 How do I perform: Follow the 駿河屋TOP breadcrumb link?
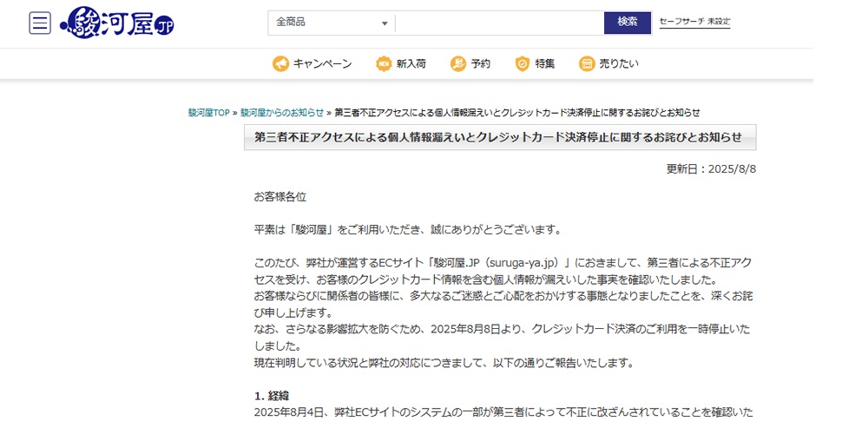208,113
